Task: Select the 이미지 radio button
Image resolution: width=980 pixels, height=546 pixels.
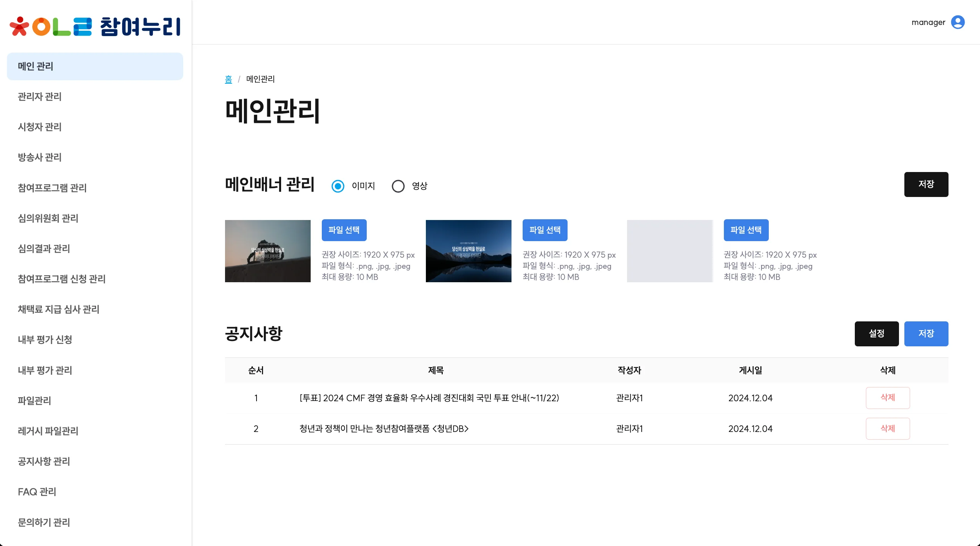Action: click(x=337, y=186)
